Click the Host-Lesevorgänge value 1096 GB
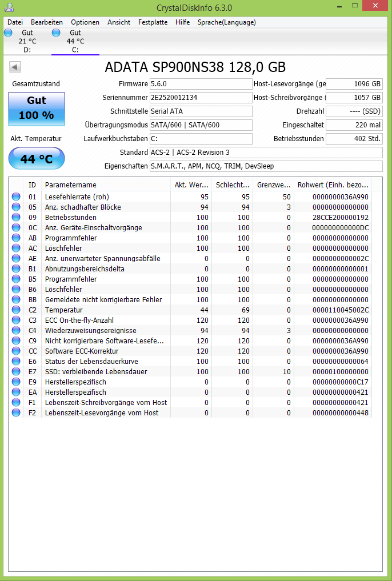Image resolution: width=392 pixels, height=581 pixels. [354, 84]
